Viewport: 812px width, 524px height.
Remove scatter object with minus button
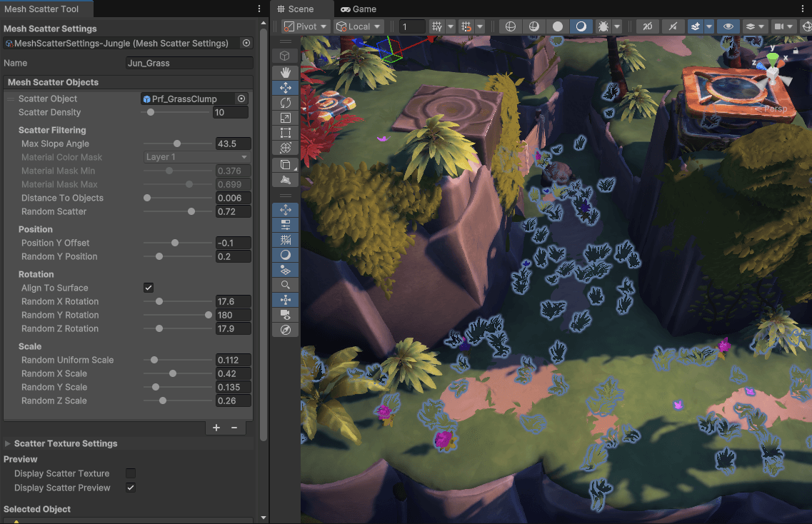pos(234,428)
